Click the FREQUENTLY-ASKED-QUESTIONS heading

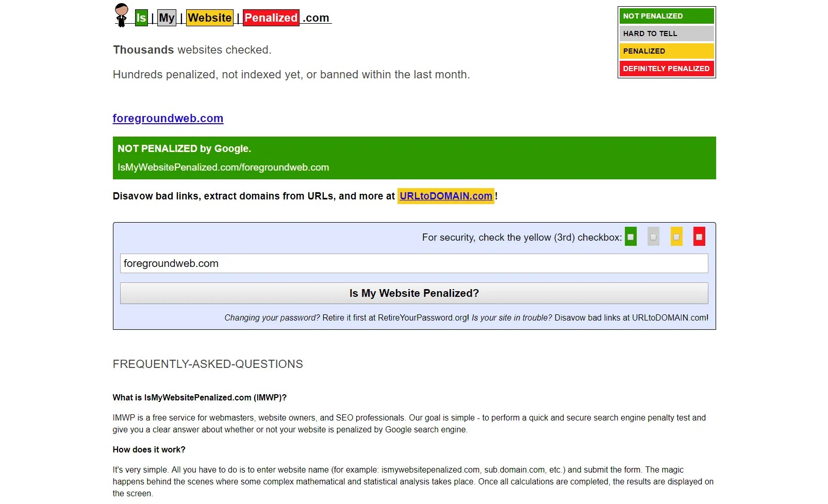pos(208,364)
